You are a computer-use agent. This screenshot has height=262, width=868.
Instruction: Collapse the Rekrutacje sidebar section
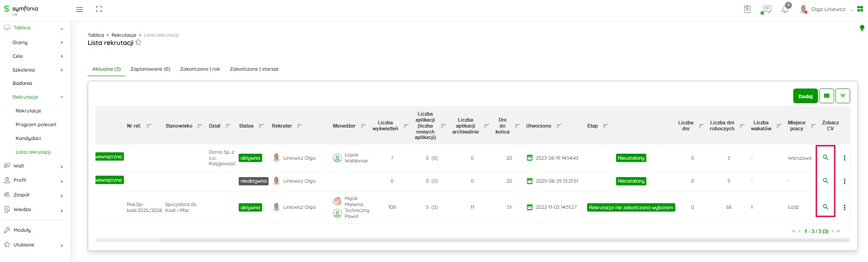point(62,97)
